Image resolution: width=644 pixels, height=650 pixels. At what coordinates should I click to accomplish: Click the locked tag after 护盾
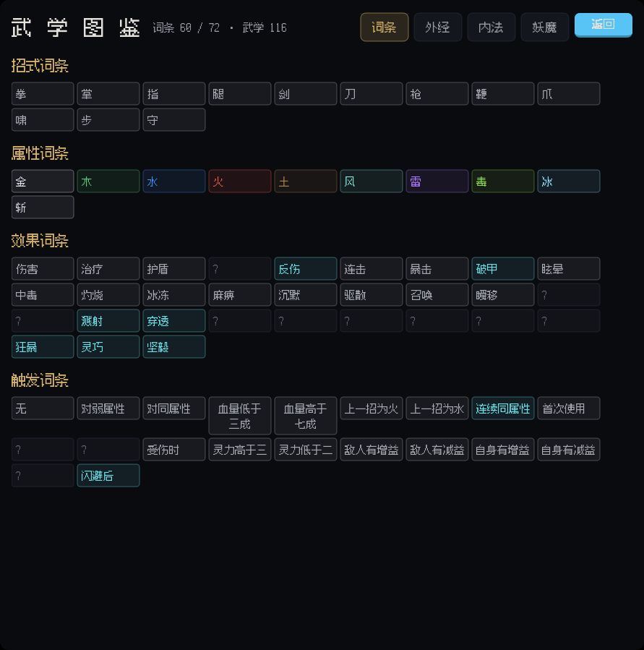click(x=240, y=269)
